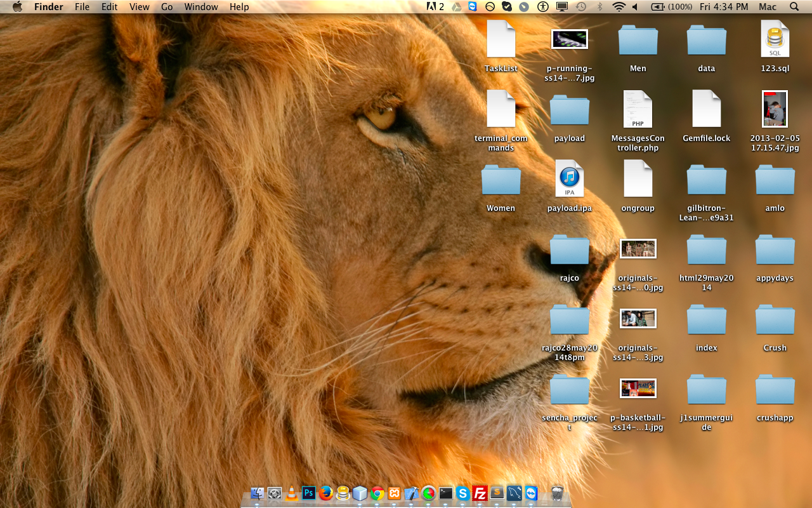Open Google Chrome in the dock

point(377,493)
